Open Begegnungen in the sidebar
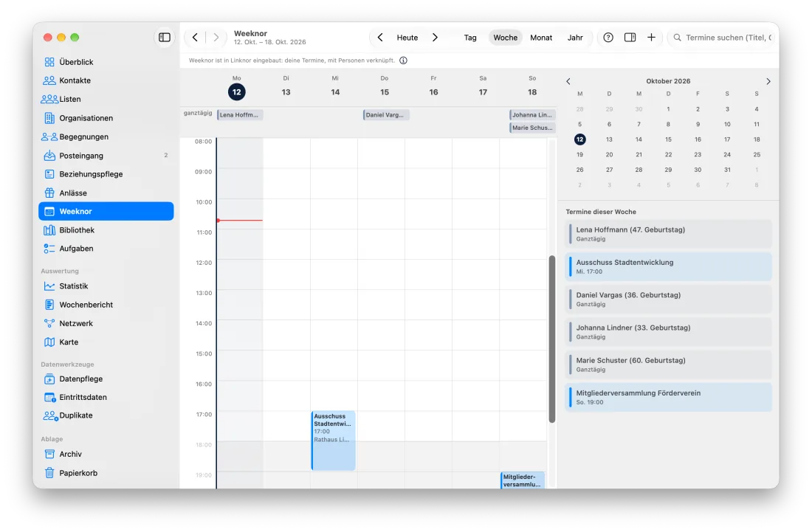This screenshot has width=812, height=532. (x=106, y=137)
